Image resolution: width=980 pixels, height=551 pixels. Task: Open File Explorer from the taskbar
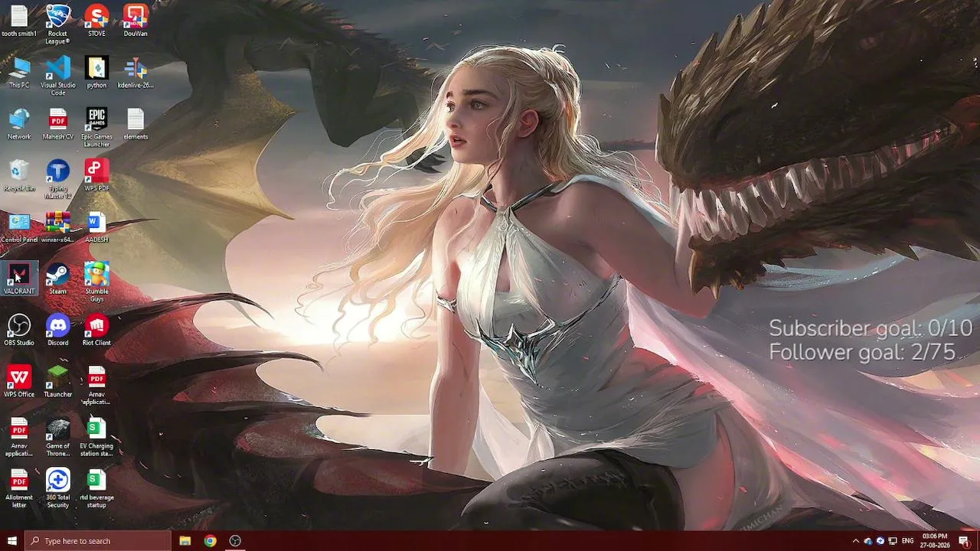185,541
